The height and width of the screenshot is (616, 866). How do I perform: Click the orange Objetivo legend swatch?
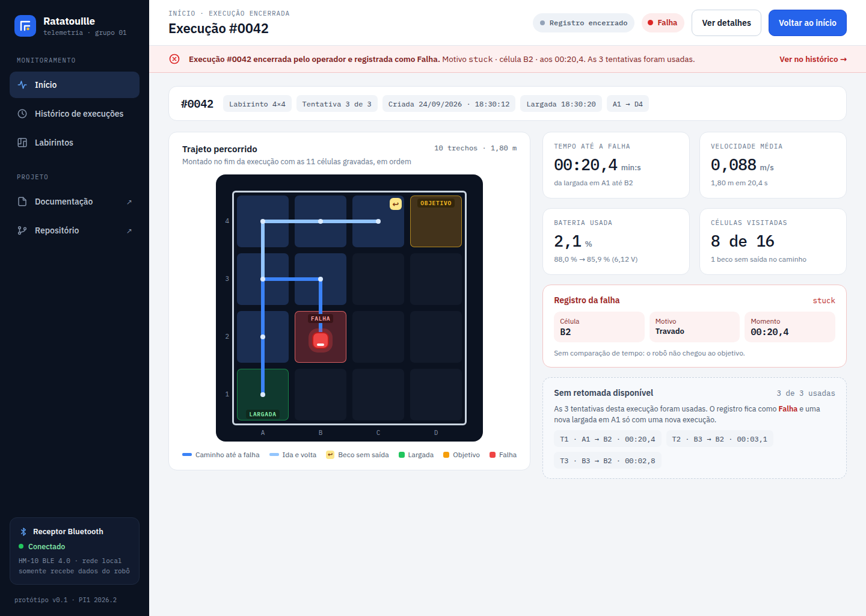pos(446,455)
